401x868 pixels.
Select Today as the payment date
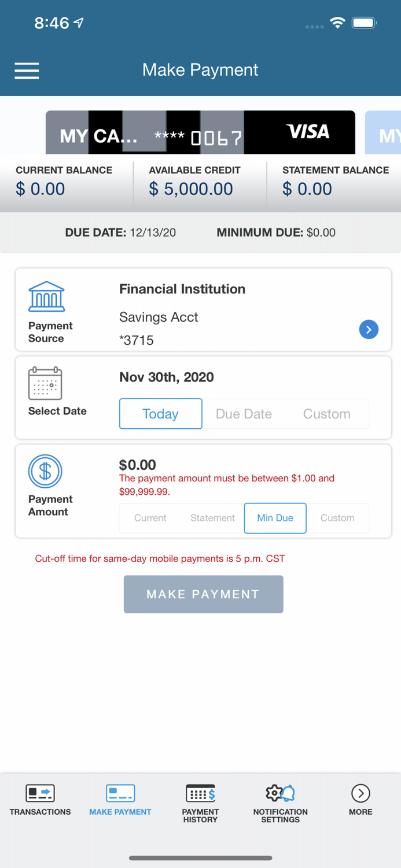(x=160, y=414)
